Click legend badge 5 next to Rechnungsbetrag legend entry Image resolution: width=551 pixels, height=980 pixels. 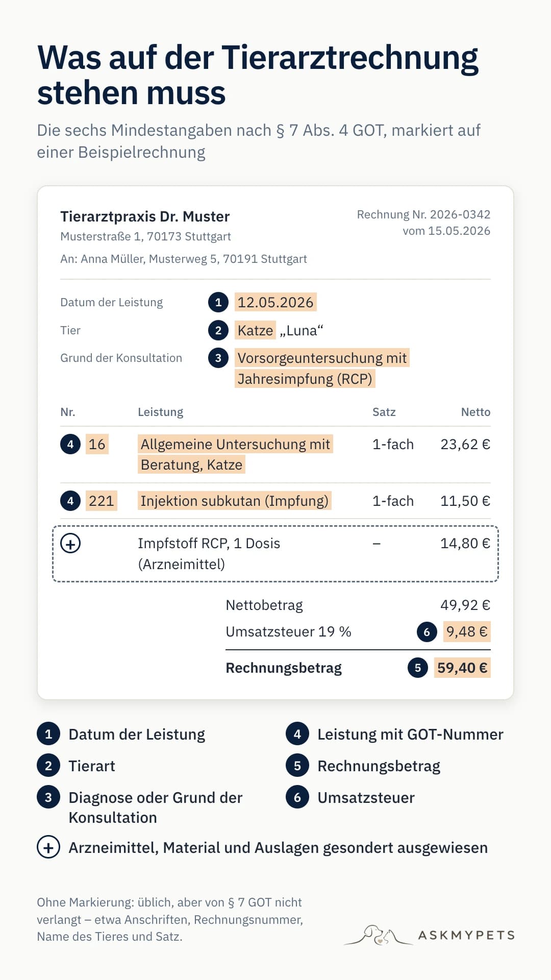tap(297, 766)
